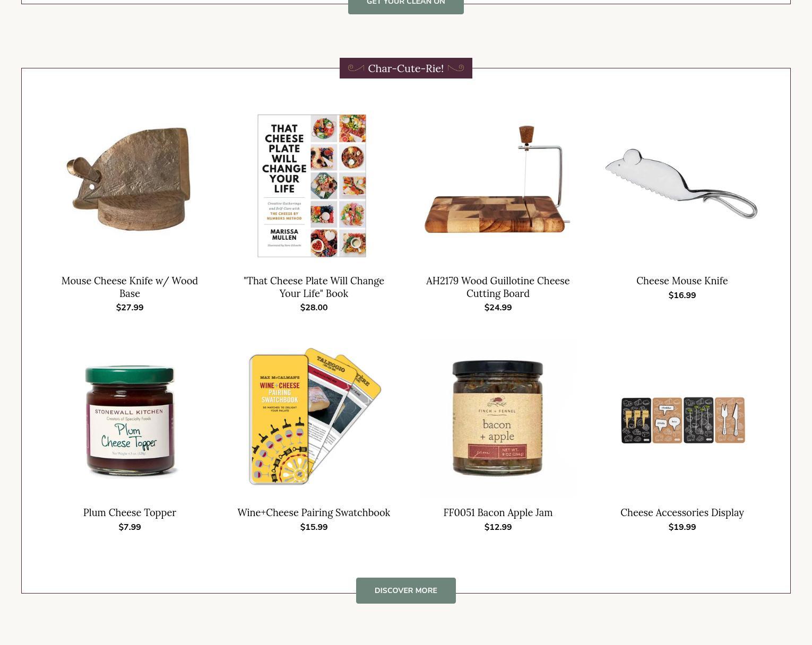
Task: Click the FF0051 Bacon Apple Jam title
Action: [498, 512]
